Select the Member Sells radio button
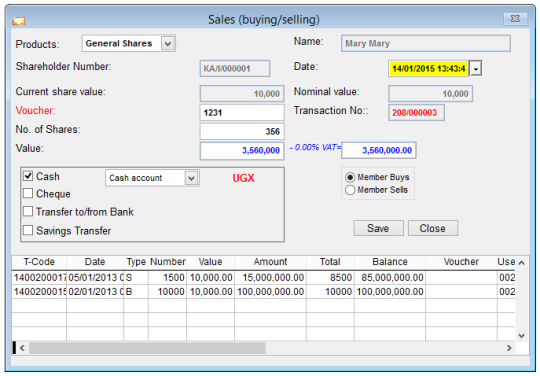The height and width of the screenshot is (376, 540). 350,190
